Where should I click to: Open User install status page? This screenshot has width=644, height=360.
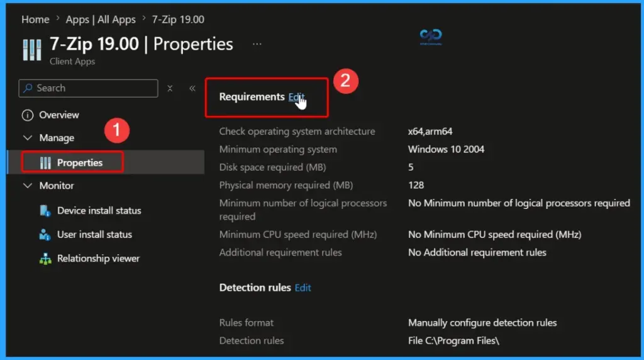(94, 235)
